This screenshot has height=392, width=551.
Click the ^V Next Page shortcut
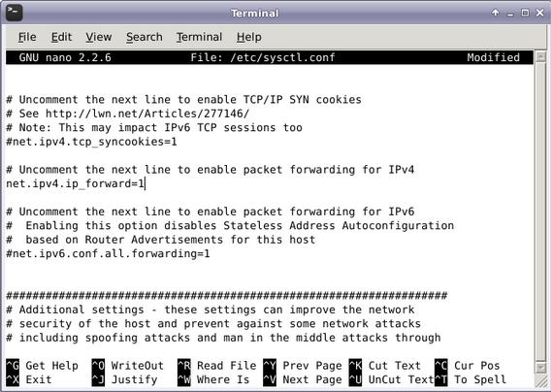[303, 379]
